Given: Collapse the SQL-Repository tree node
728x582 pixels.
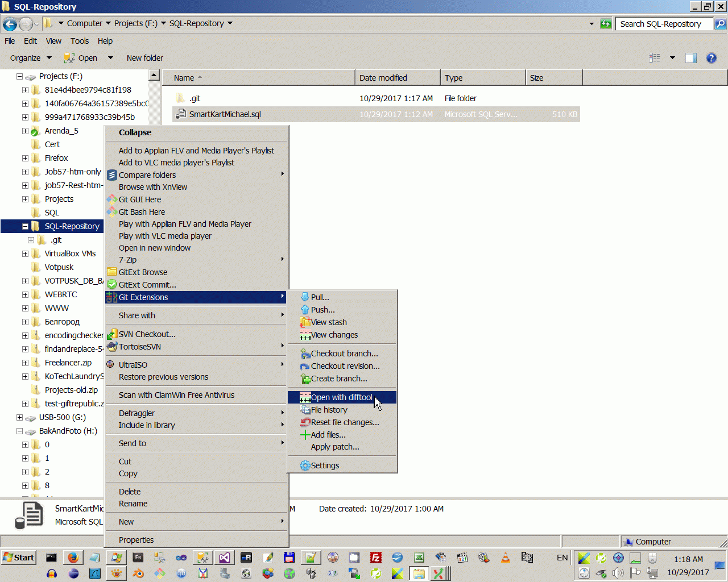Looking at the screenshot, I should coord(25,226).
